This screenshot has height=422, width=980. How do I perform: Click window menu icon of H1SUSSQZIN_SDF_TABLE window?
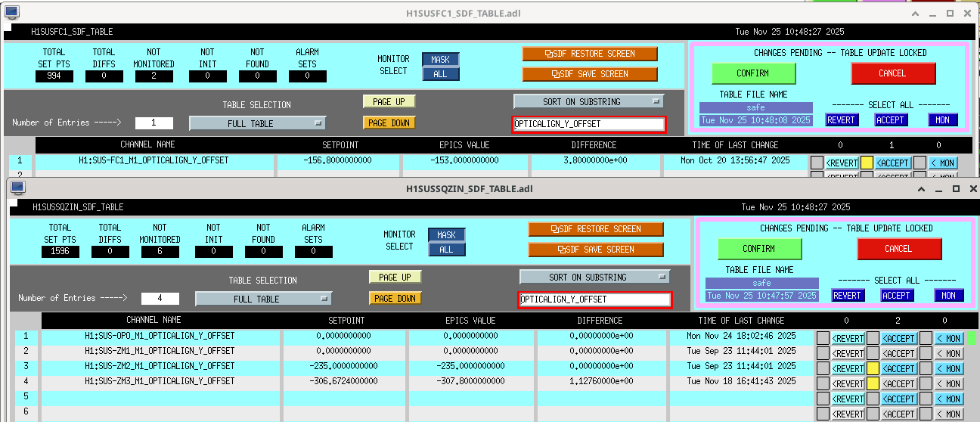[x=18, y=188]
